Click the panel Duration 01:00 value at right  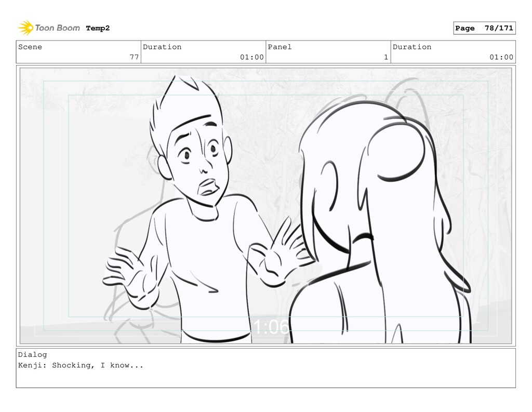coord(501,57)
